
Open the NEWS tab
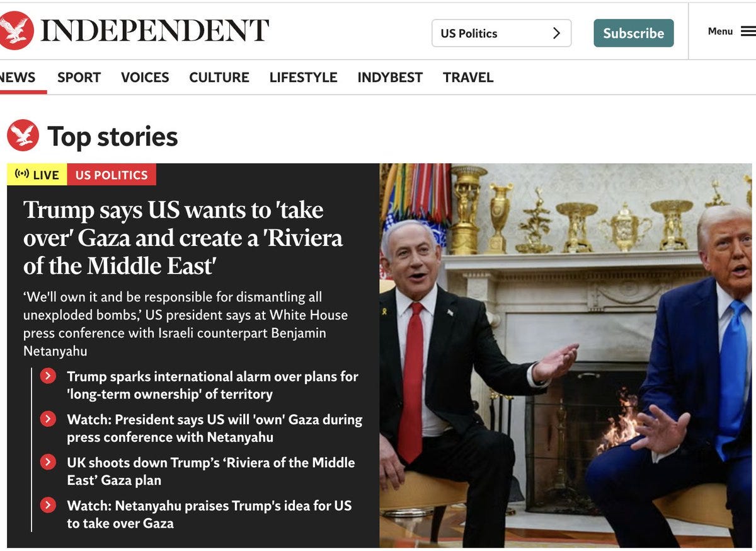[x=18, y=78]
